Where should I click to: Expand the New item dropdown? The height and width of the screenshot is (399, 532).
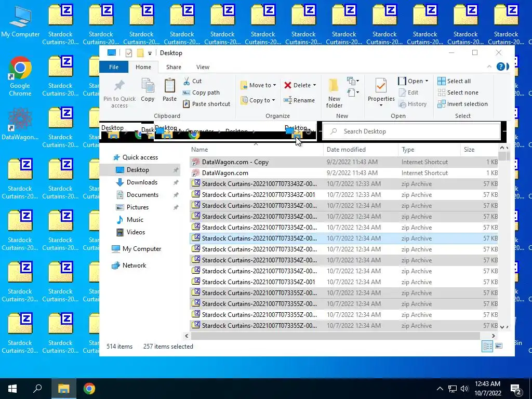pyautogui.click(x=353, y=81)
